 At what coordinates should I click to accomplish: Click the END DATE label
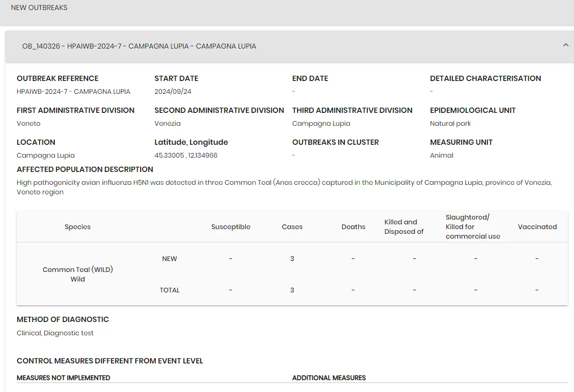(310, 79)
